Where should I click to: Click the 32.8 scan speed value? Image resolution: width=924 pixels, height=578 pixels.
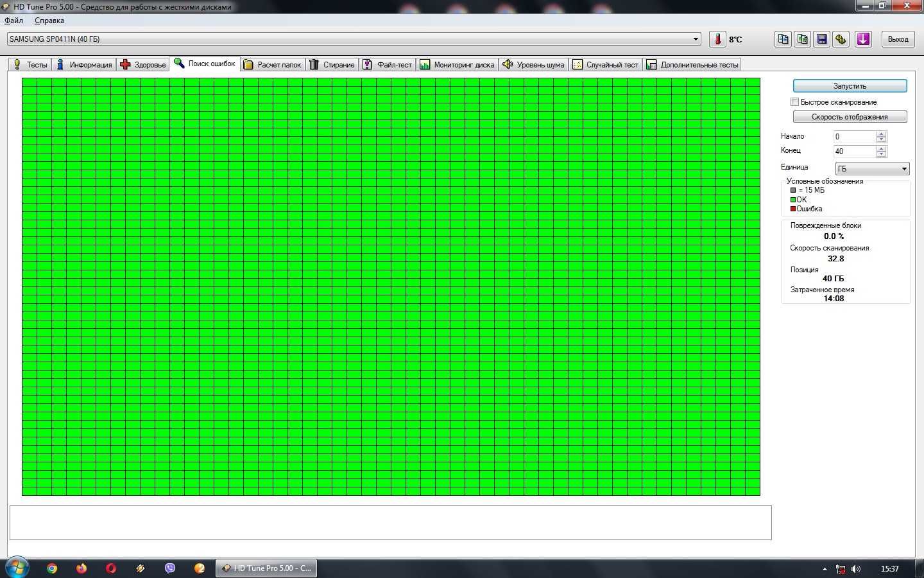point(835,259)
